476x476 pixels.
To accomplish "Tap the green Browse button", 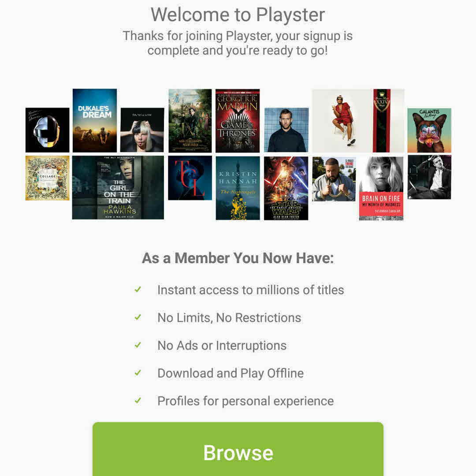I will (x=238, y=449).
